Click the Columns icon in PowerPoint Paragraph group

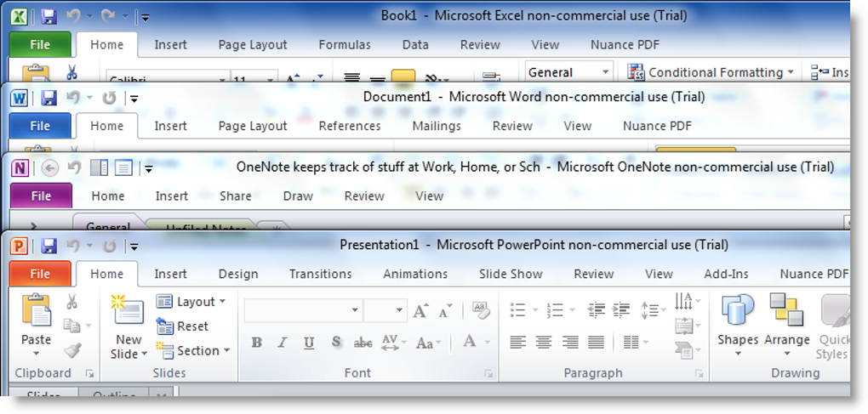pyautogui.click(x=631, y=342)
